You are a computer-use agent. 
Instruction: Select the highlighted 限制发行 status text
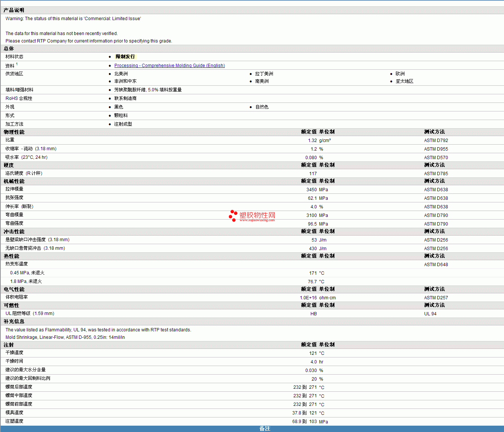click(x=125, y=57)
